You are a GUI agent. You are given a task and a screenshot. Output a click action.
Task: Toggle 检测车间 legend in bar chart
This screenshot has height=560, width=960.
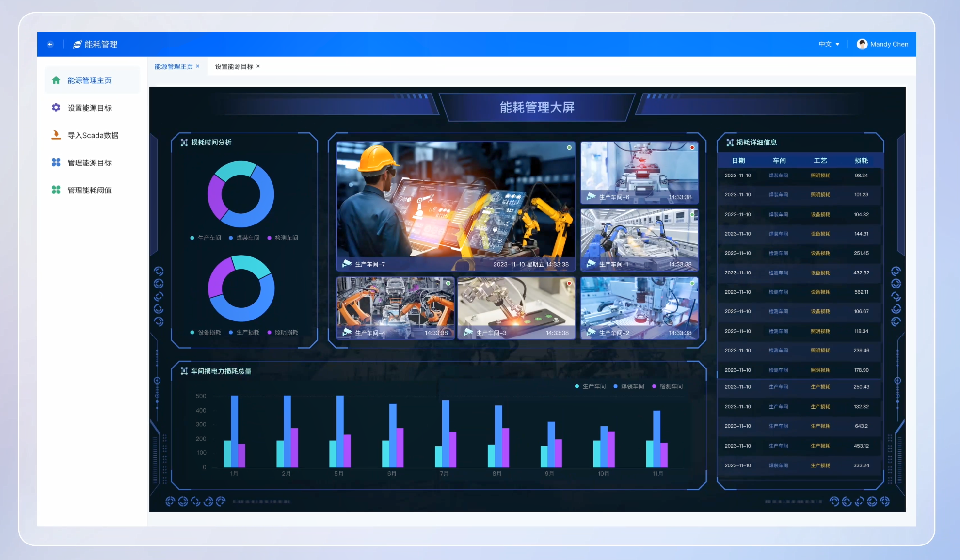(667, 386)
